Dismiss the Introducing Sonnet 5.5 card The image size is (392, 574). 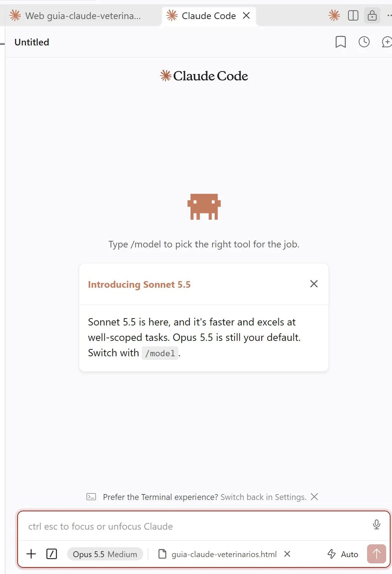click(314, 284)
